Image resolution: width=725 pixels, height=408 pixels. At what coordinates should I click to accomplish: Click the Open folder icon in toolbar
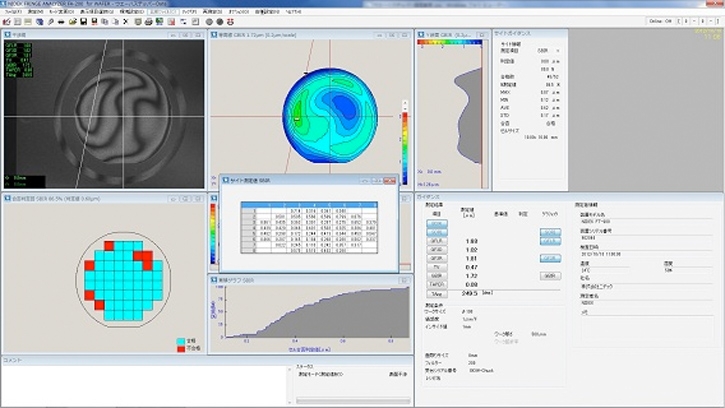point(72,21)
